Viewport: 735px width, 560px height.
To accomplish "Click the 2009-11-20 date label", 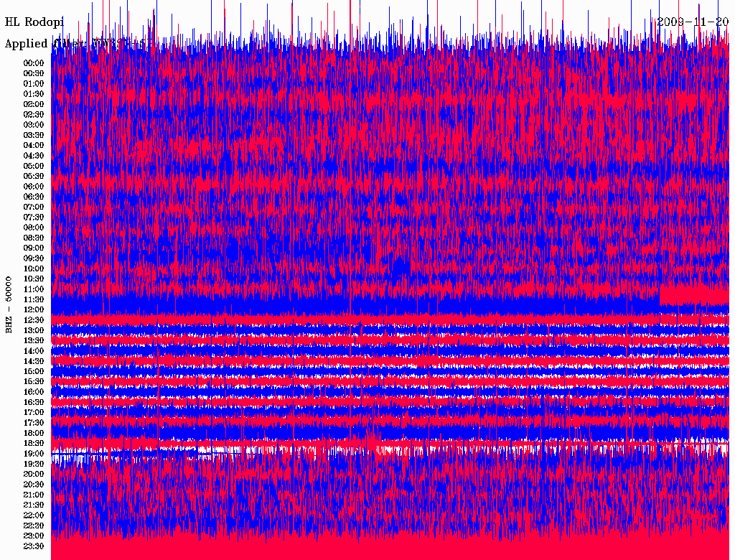I will [693, 22].
